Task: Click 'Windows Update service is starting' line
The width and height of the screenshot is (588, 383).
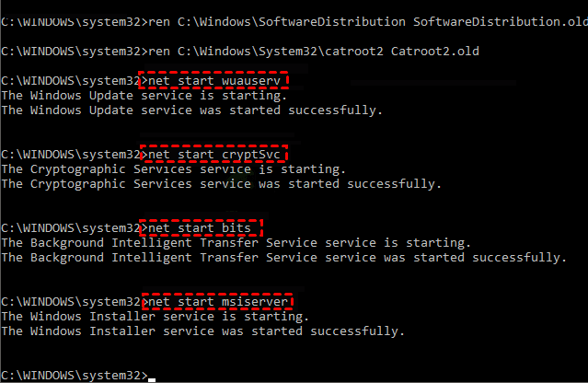Action: [x=144, y=95]
